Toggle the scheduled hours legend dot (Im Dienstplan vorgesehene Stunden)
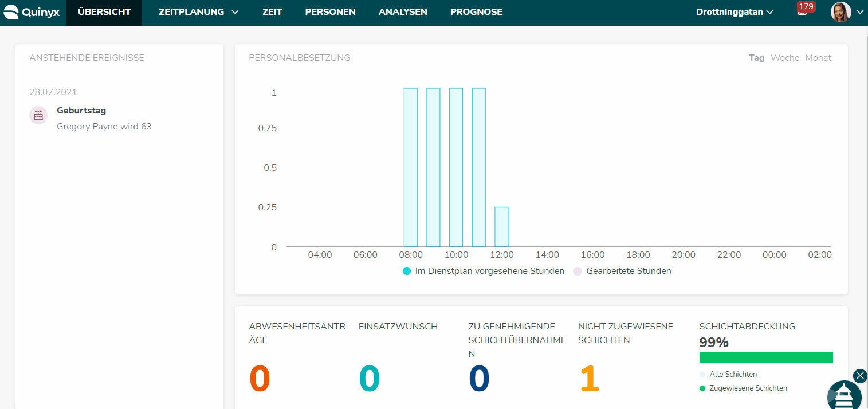The image size is (868, 409). (407, 271)
